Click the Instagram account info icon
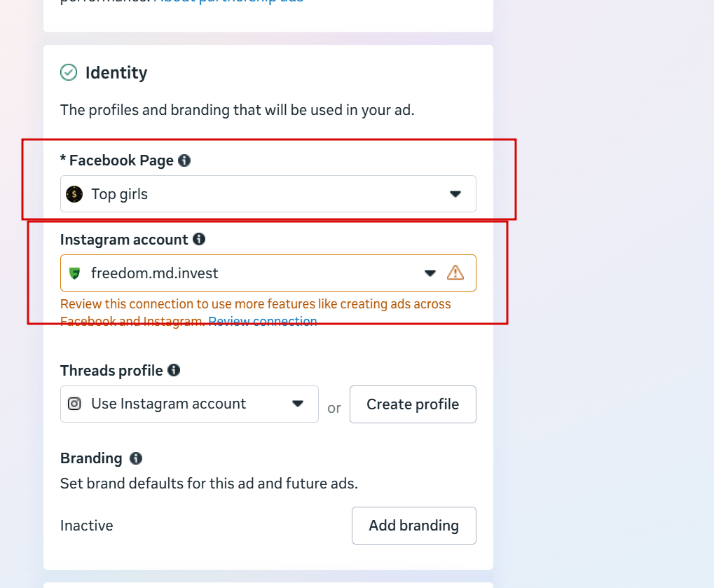Viewport: 714px width, 588px height. click(199, 239)
